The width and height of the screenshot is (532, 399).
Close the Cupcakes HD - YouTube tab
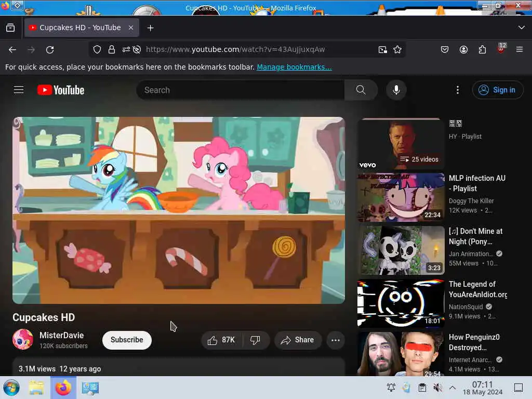pyautogui.click(x=131, y=28)
